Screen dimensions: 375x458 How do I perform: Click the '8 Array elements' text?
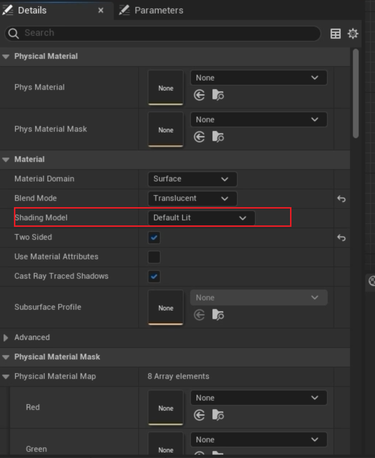pos(178,376)
